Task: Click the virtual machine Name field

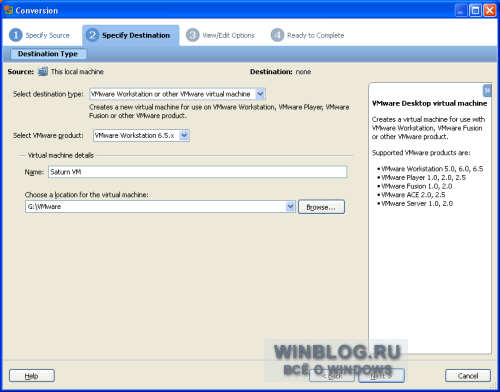Action: 197,172
